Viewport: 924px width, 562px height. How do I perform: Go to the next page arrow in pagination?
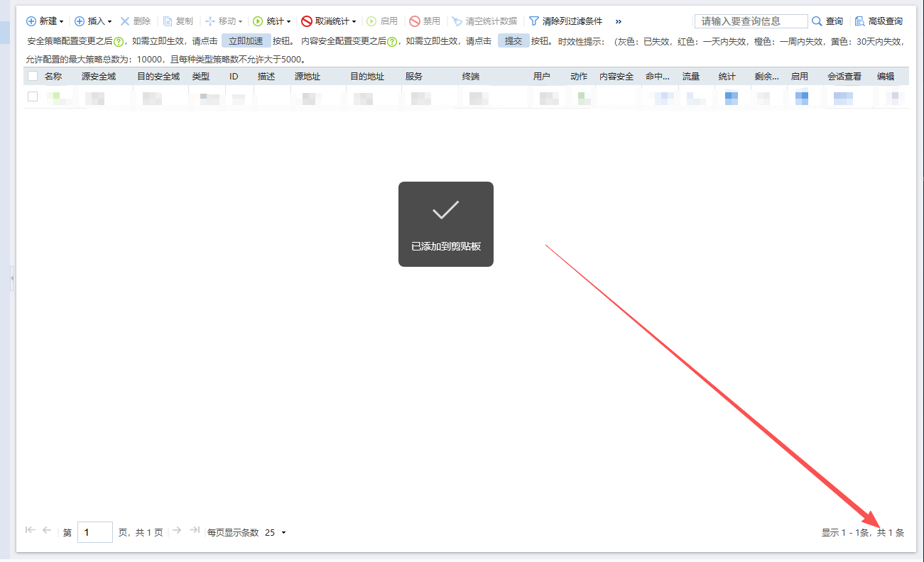click(x=177, y=530)
